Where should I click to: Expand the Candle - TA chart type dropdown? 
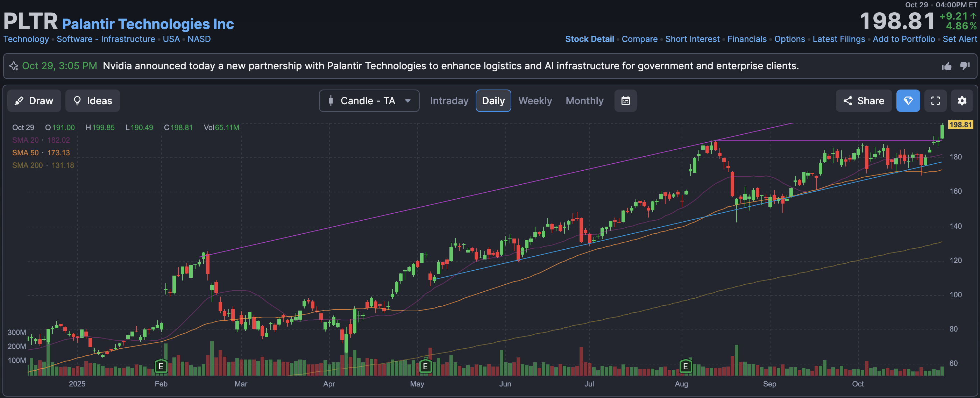(x=369, y=101)
